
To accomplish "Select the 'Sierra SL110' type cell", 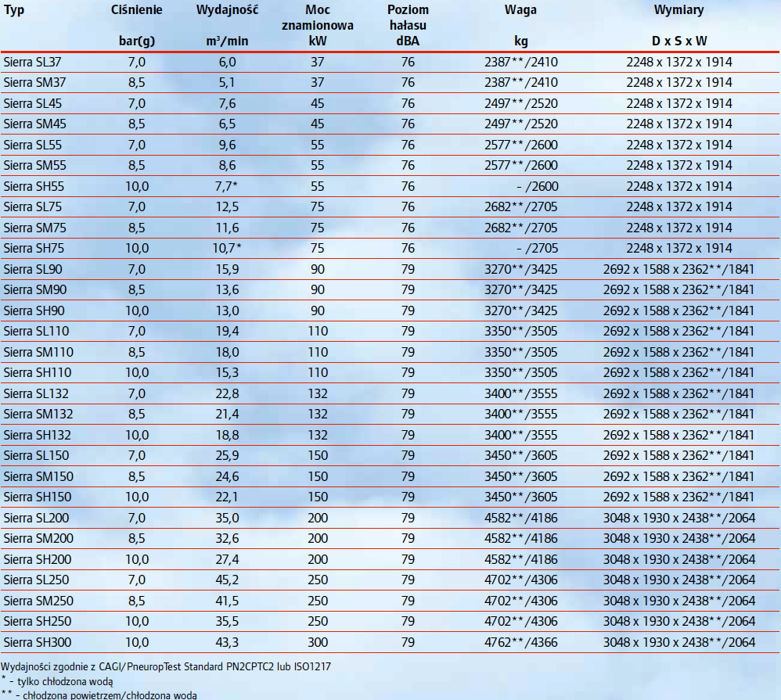I will click(x=36, y=331).
